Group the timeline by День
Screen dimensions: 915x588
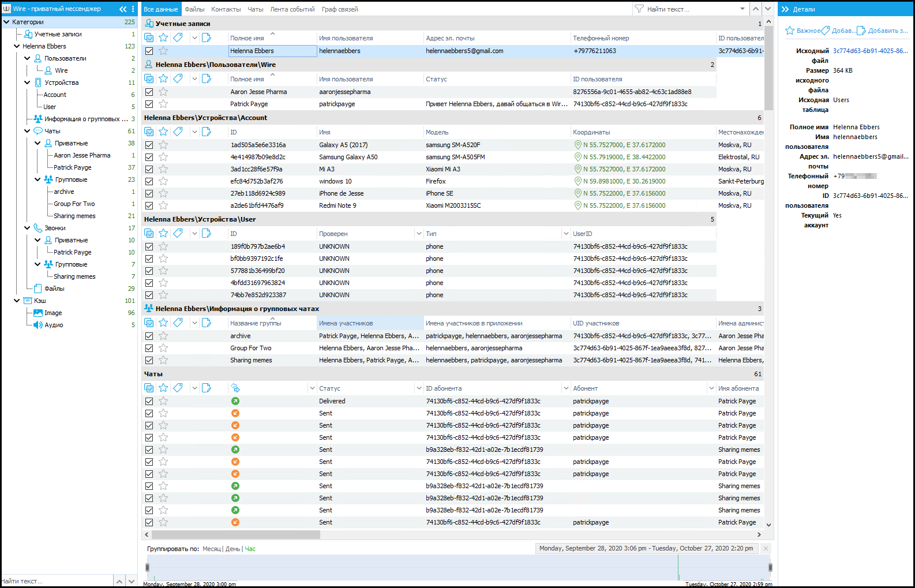[233, 549]
